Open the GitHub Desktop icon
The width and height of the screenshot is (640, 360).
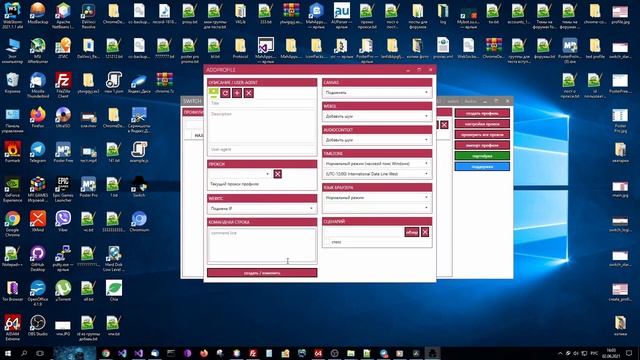pos(38,258)
